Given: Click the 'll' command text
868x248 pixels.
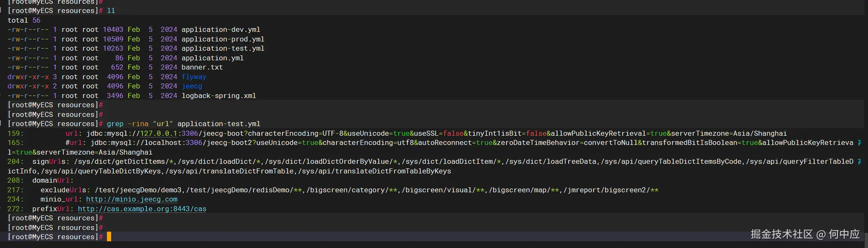Looking at the screenshot, I should (111, 11).
